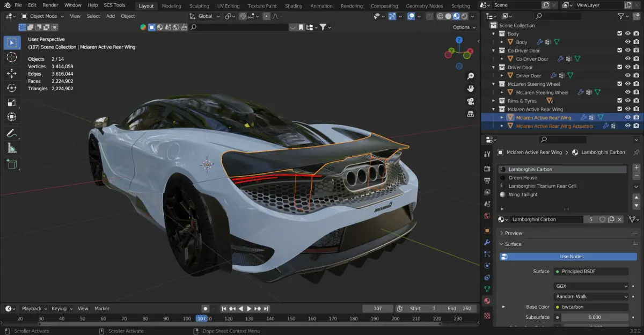Screen dimensions: 644x335
Task: Open the Random Walk subsurface dropdown
Action: 591,296
